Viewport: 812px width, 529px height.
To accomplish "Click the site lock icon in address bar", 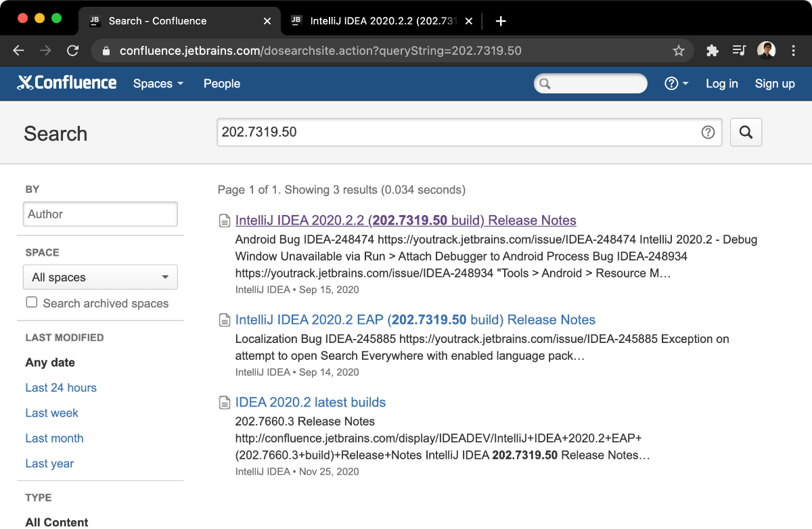I will click(105, 51).
